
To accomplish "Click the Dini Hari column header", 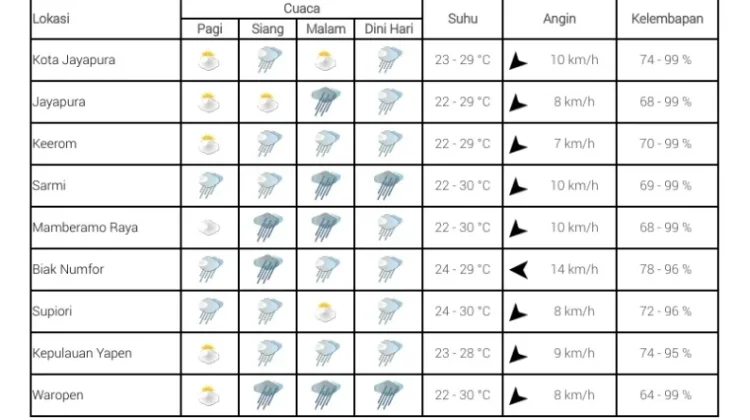I will [388, 29].
